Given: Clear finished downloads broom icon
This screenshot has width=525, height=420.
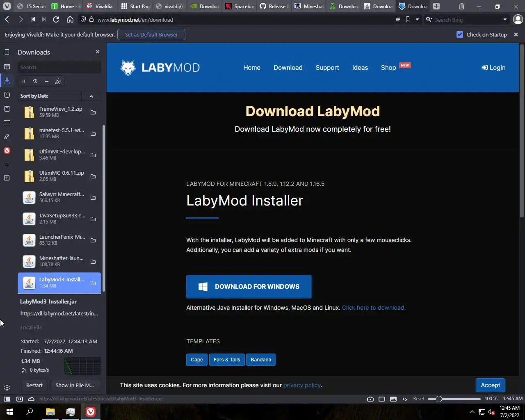Looking at the screenshot, I should [x=58, y=81].
